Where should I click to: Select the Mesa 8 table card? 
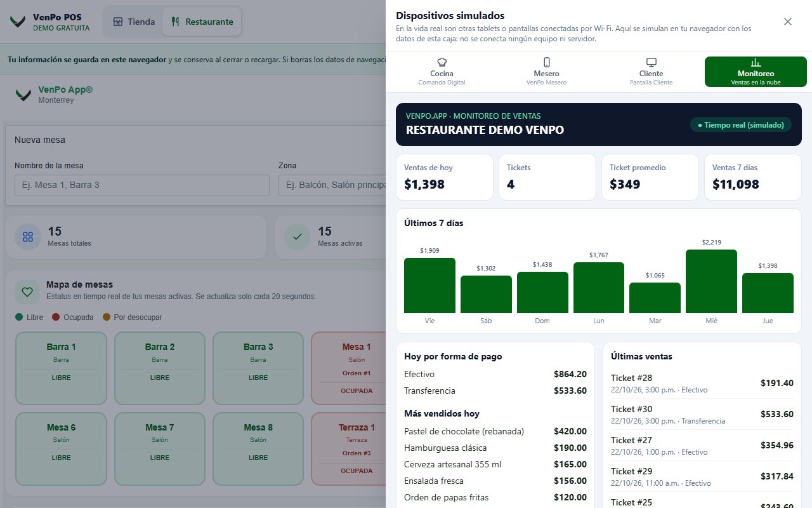point(258,449)
